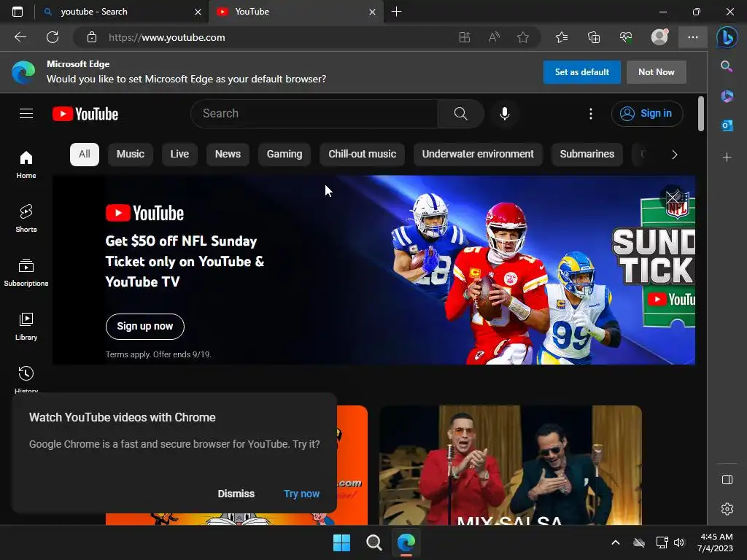
Task: Click the address bar URL
Action: pos(167,37)
